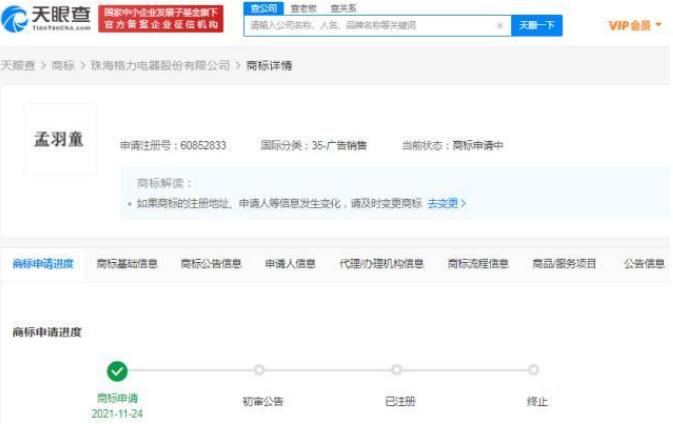Switch to 公告信息 tab
The height and width of the screenshot is (424, 673).
[644, 263]
